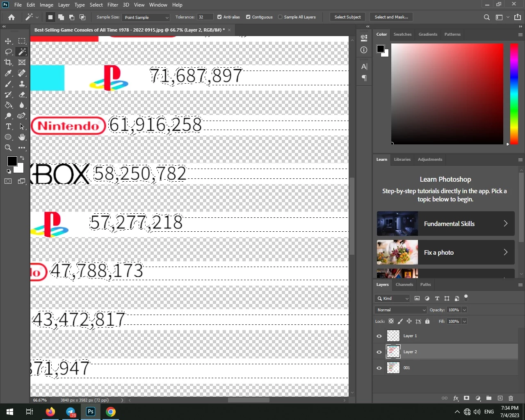Select the Ellipse shape tool
Screen dimensions: 525x420
pos(8,137)
